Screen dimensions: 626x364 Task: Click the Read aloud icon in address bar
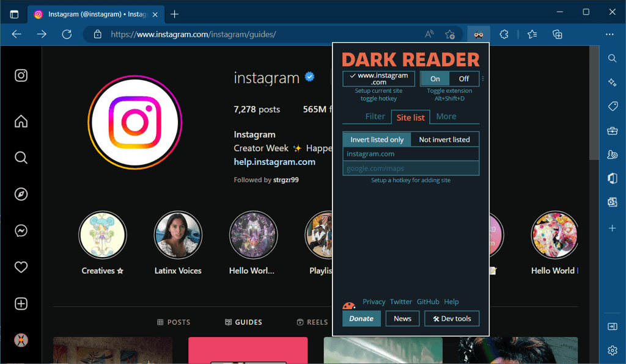(x=429, y=35)
